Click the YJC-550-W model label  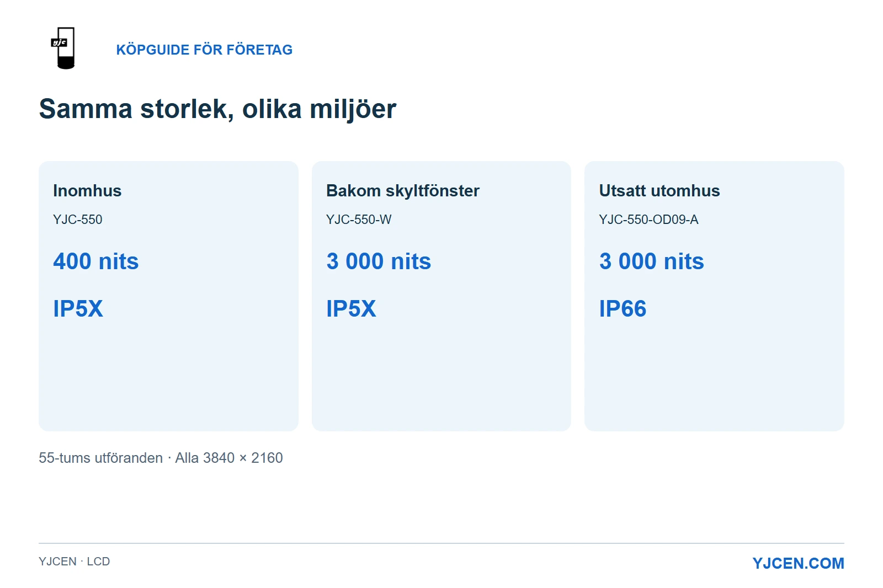pyautogui.click(x=359, y=220)
